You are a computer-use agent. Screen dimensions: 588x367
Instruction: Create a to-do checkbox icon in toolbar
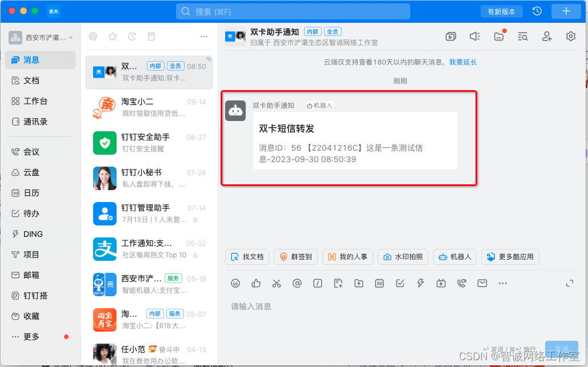click(x=400, y=284)
